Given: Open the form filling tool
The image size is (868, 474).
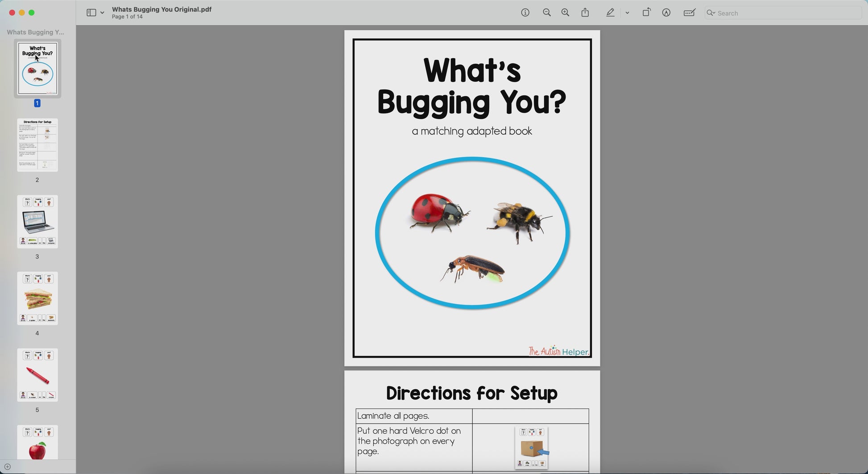Looking at the screenshot, I should point(689,13).
